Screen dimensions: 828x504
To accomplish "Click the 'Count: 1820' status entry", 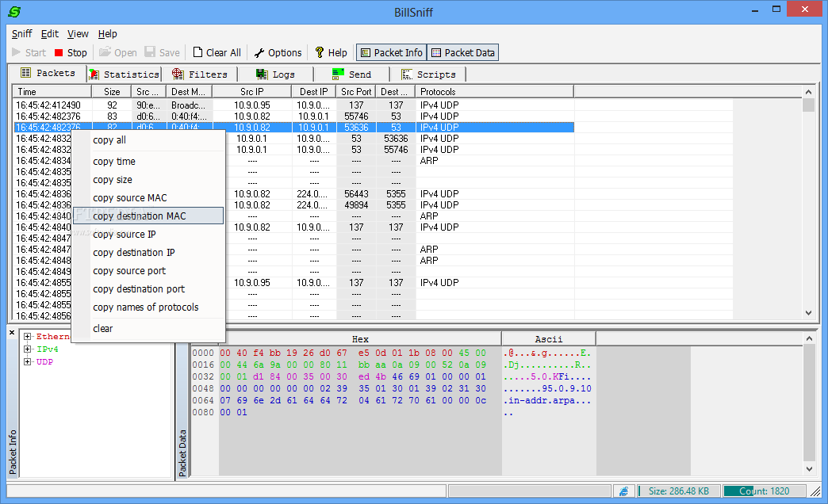I will [x=764, y=491].
